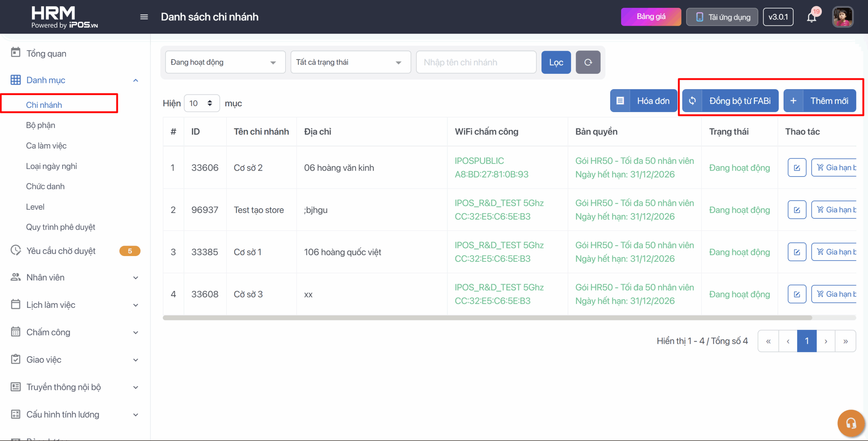The height and width of the screenshot is (441, 868).
Task: Click edit icon for Test tạo store
Action: click(797, 210)
